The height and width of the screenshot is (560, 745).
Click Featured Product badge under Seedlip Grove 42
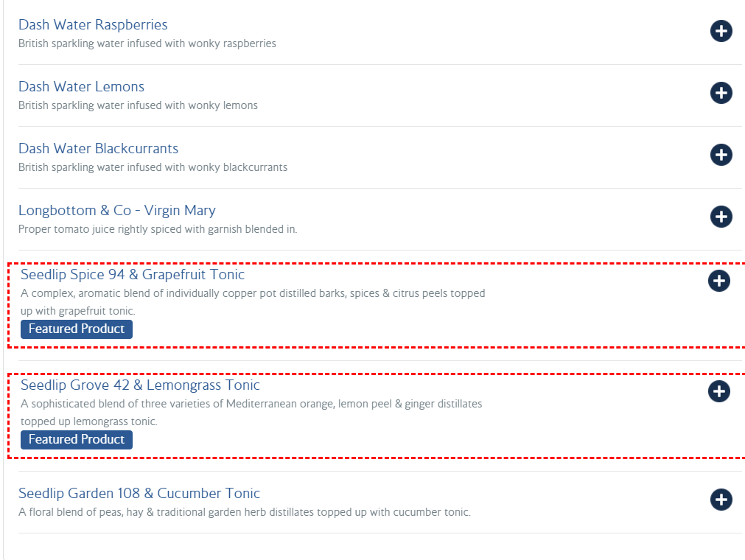[77, 440]
